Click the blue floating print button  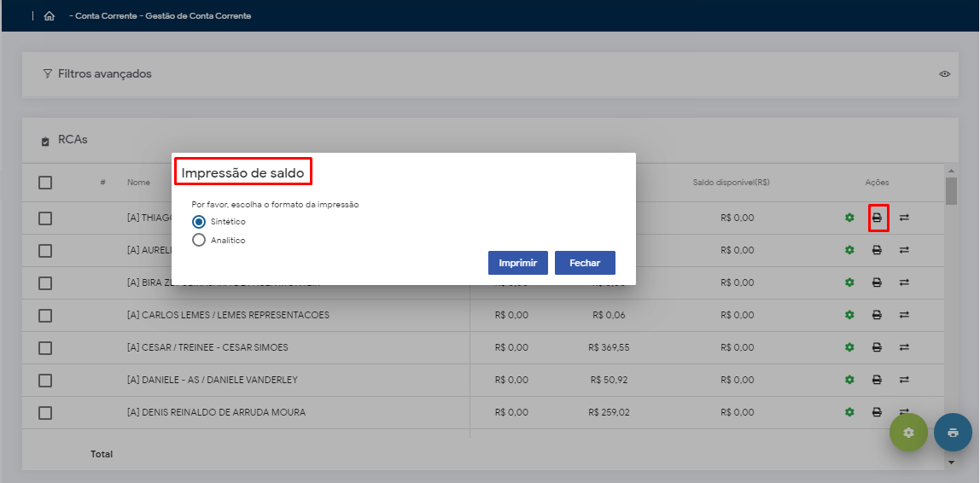pos(953,433)
